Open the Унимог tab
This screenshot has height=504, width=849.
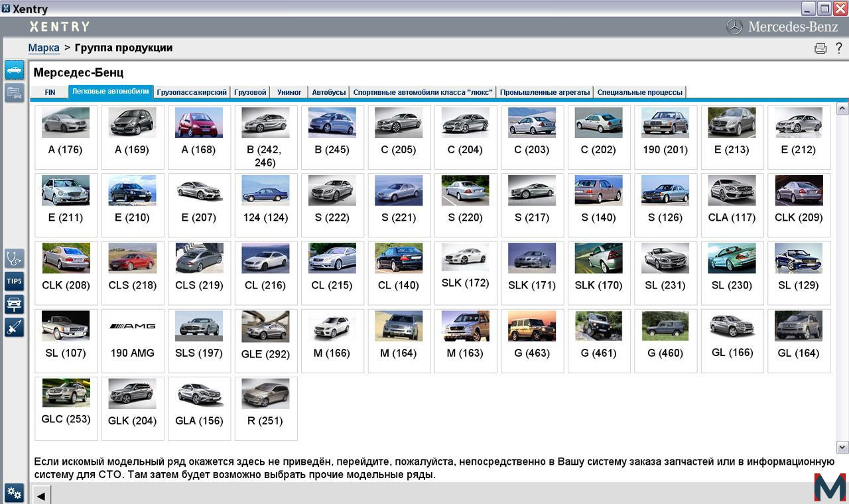[x=289, y=92]
